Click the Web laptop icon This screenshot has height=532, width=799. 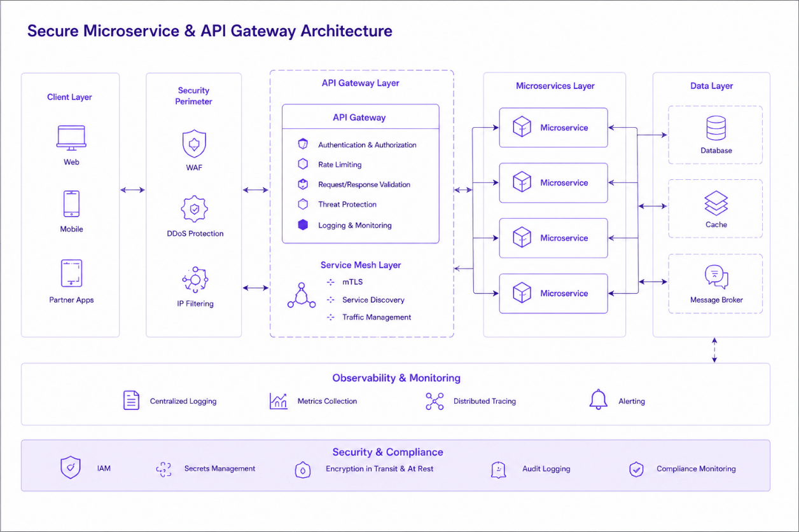click(71, 137)
